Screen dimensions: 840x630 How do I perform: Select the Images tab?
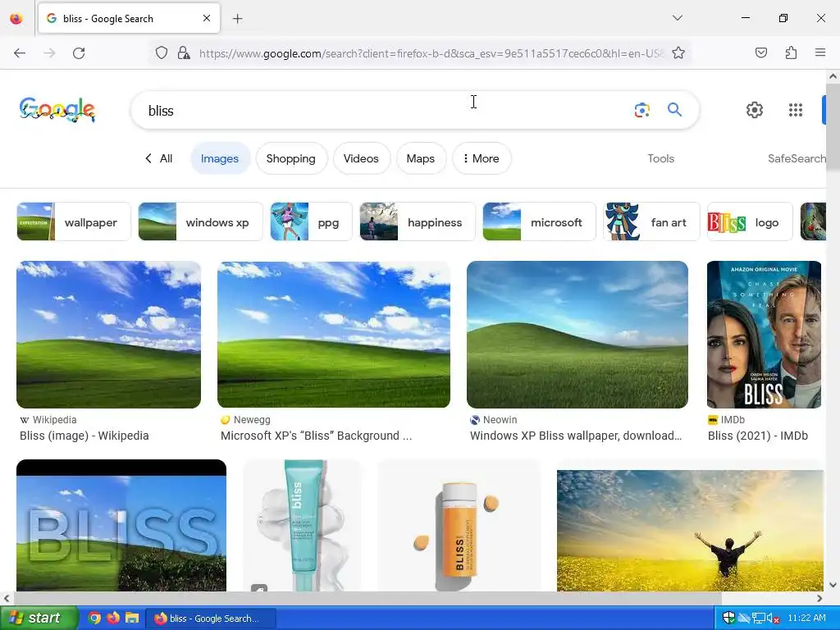tap(220, 158)
